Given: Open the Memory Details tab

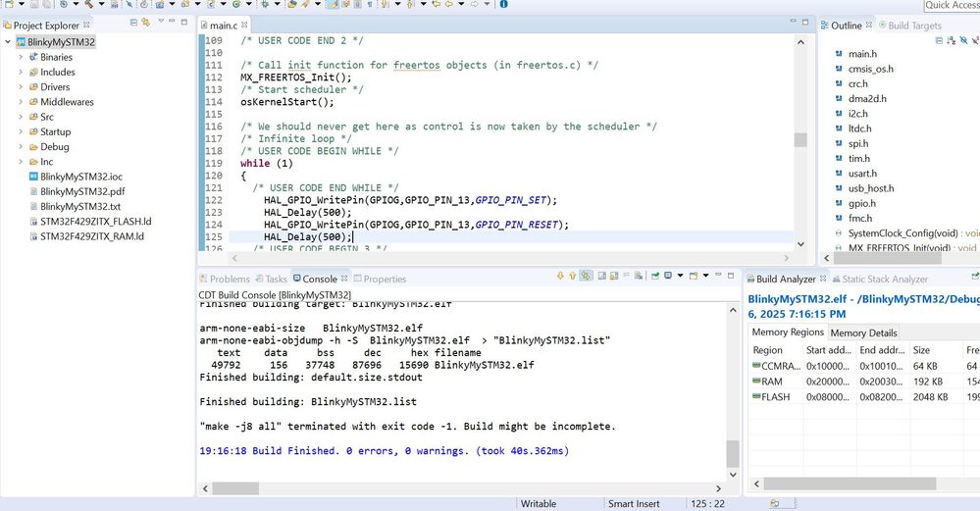Looking at the screenshot, I should tap(863, 332).
